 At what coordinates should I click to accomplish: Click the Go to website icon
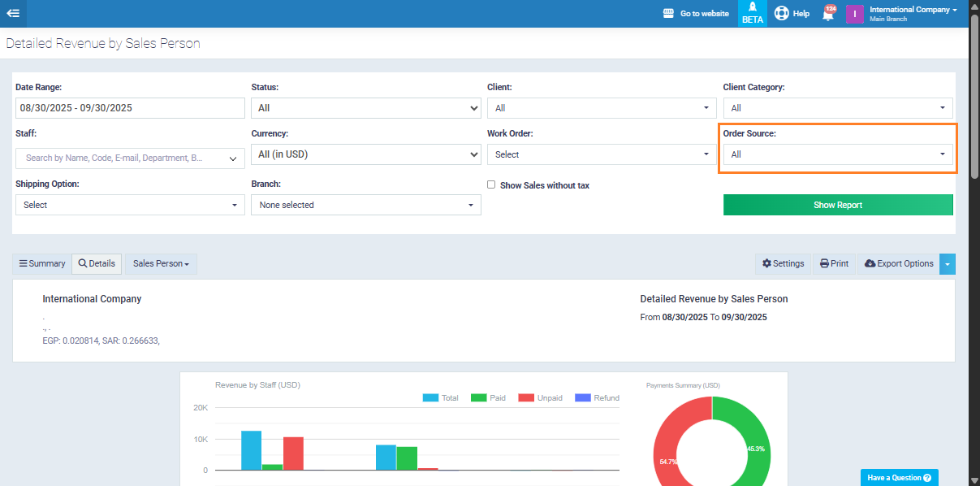tap(669, 13)
